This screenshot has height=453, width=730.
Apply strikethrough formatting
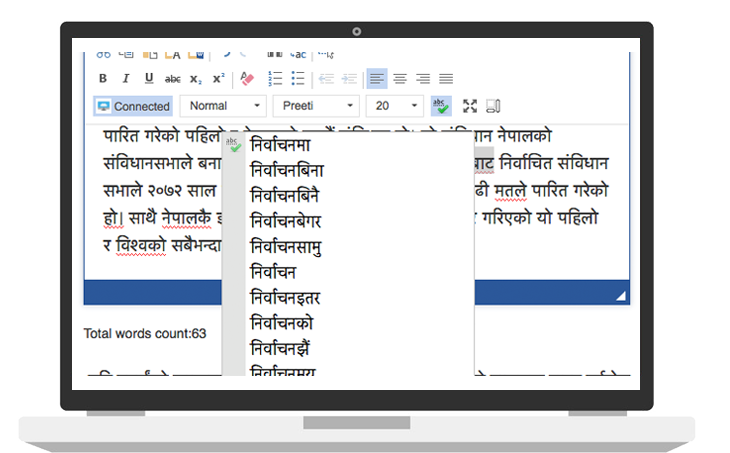(x=173, y=78)
